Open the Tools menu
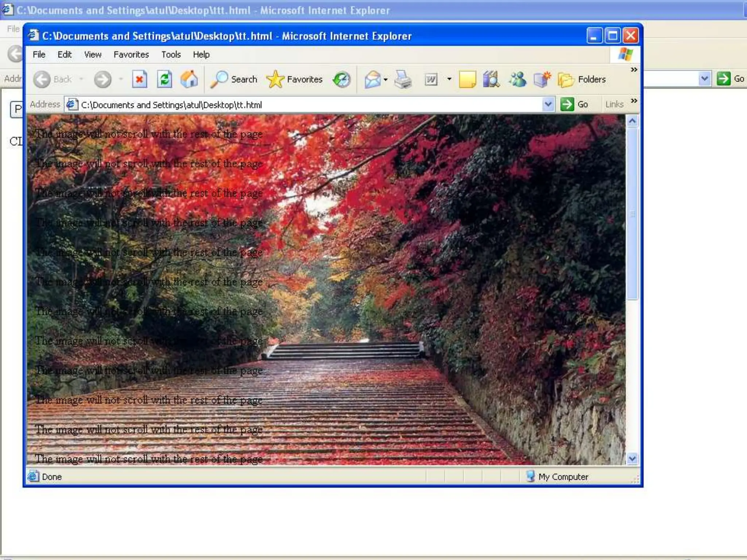This screenshot has width=747, height=560. point(171,55)
